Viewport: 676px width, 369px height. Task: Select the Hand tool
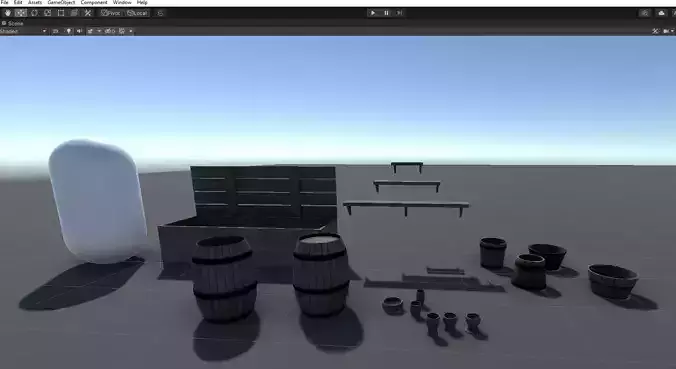pos(8,13)
